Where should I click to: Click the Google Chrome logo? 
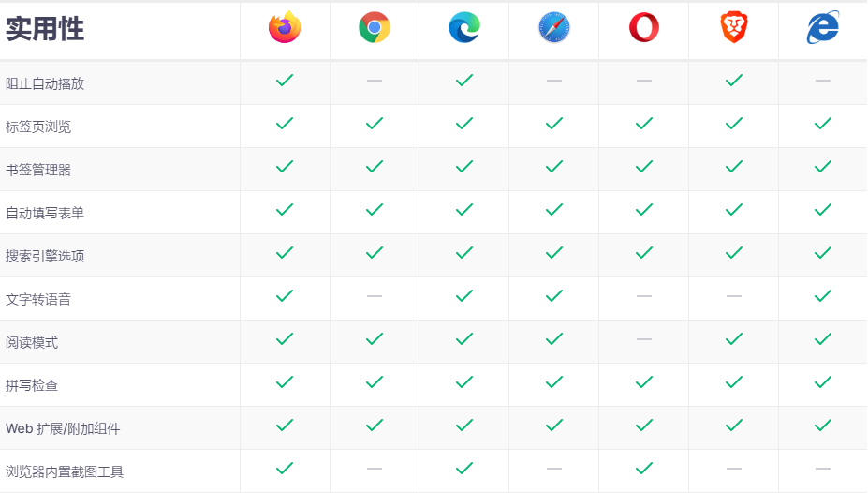tap(375, 27)
